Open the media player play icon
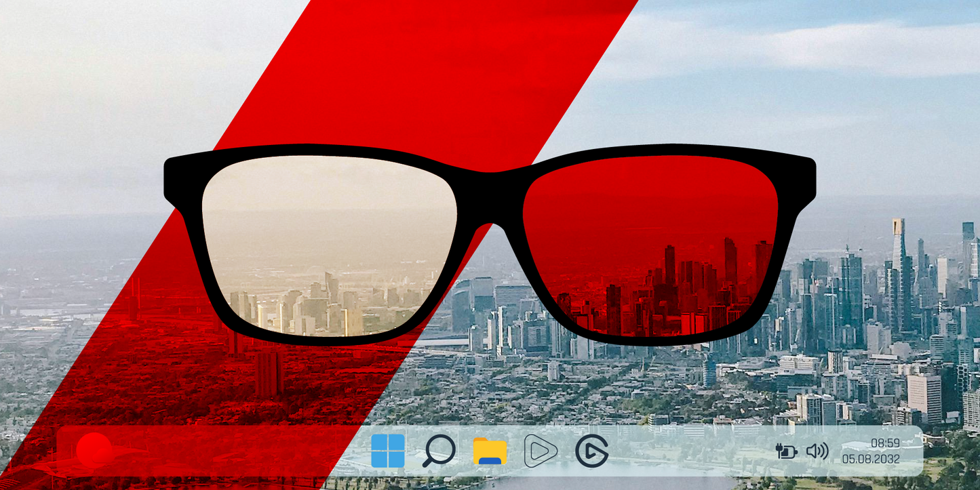Viewport: 980px width, 490px height. tap(541, 451)
